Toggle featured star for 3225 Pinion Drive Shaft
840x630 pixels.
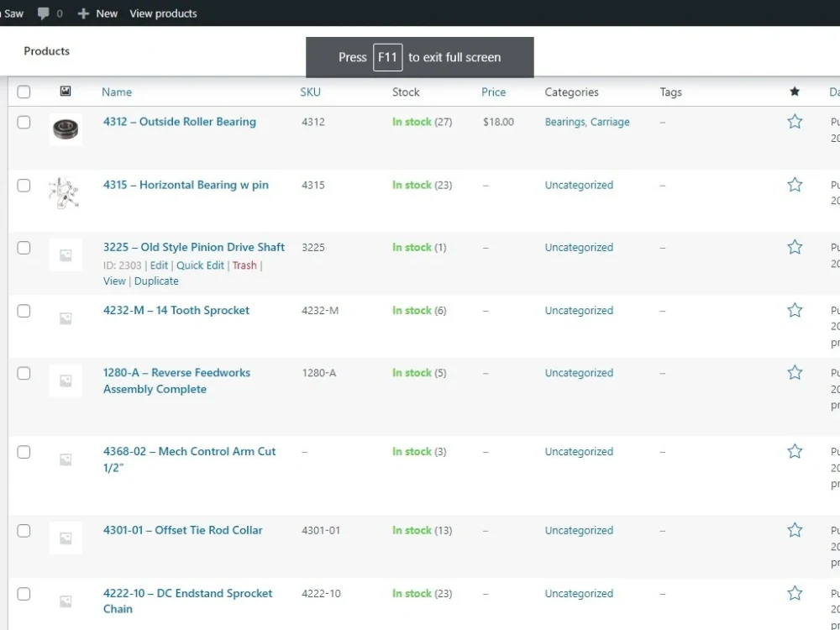[x=795, y=247]
